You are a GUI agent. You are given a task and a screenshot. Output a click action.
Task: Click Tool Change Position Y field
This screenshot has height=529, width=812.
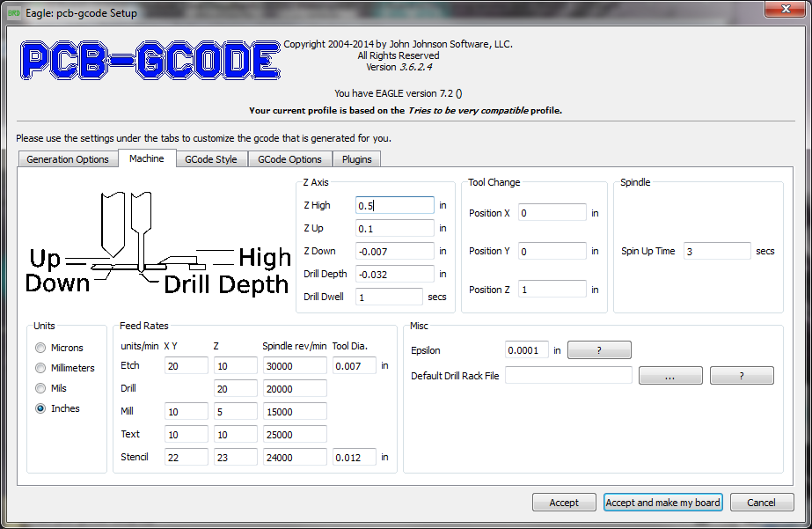pos(552,251)
